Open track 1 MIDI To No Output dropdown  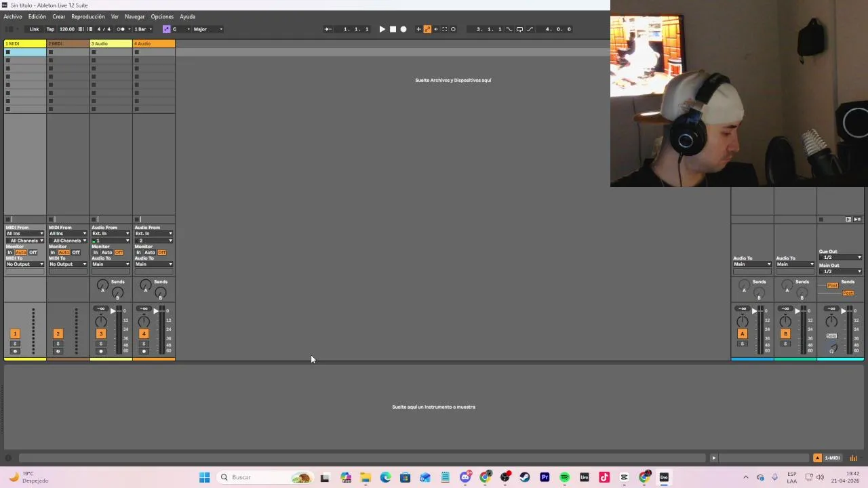[x=25, y=264]
